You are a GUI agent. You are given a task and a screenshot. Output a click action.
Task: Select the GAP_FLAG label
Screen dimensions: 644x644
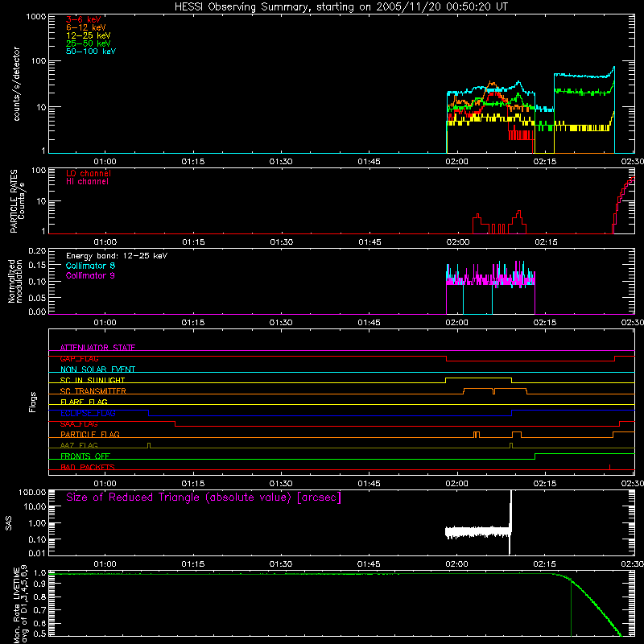pyautogui.click(x=79, y=358)
